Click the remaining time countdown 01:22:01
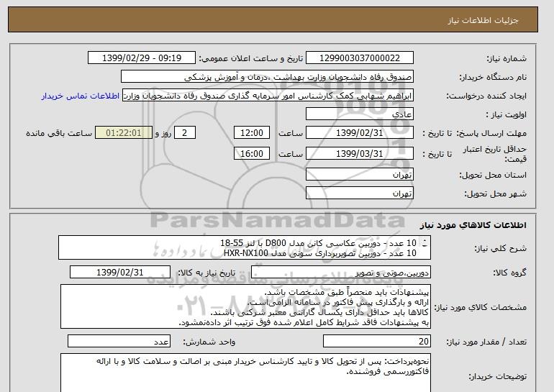Screen dimensions: 554x392 [x=124, y=133]
